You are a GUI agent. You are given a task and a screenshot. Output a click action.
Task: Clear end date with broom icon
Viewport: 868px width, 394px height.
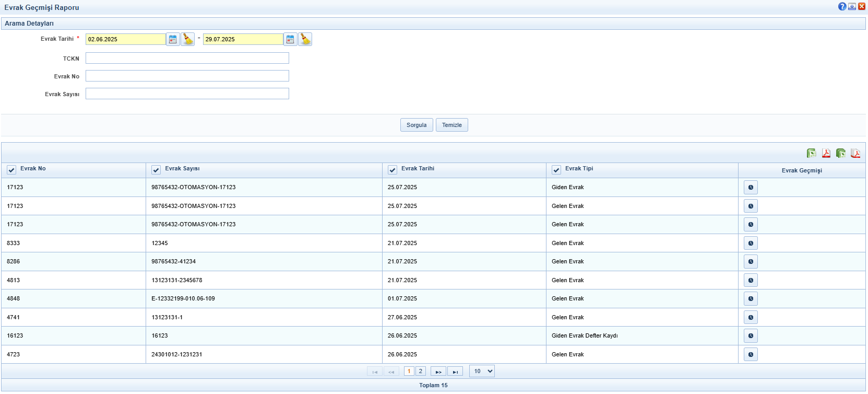pyautogui.click(x=305, y=39)
